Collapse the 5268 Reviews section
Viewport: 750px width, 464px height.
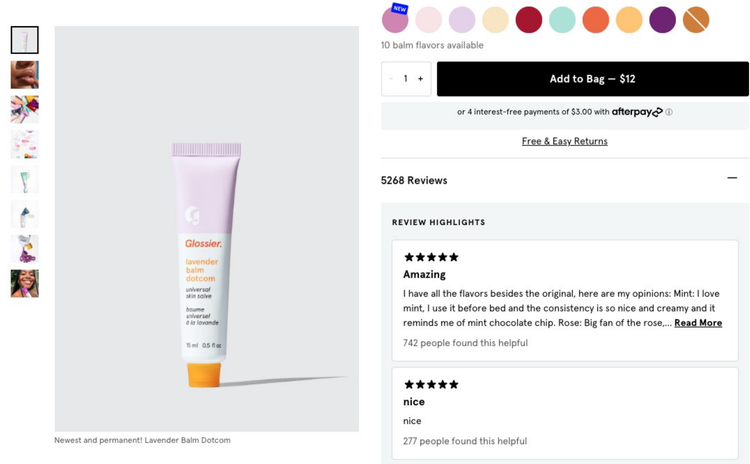click(x=732, y=179)
